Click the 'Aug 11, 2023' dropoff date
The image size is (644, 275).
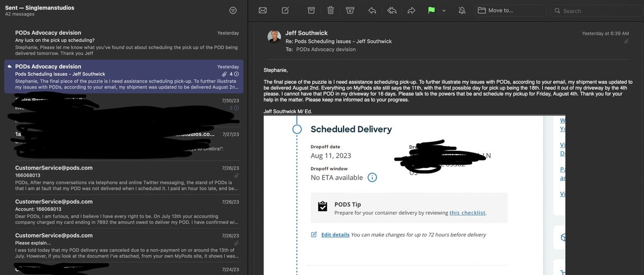(x=332, y=156)
